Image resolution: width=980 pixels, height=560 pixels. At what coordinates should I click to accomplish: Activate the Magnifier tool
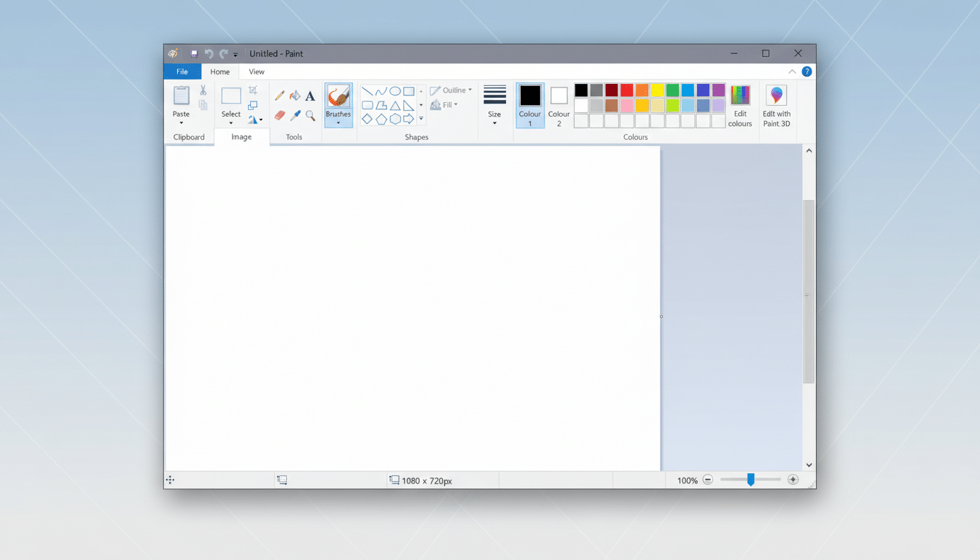pos(309,114)
